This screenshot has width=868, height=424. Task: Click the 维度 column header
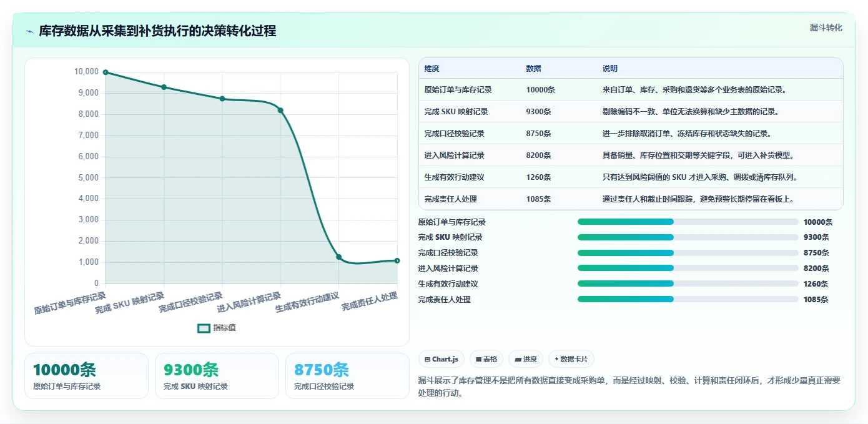tap(432, 69)
